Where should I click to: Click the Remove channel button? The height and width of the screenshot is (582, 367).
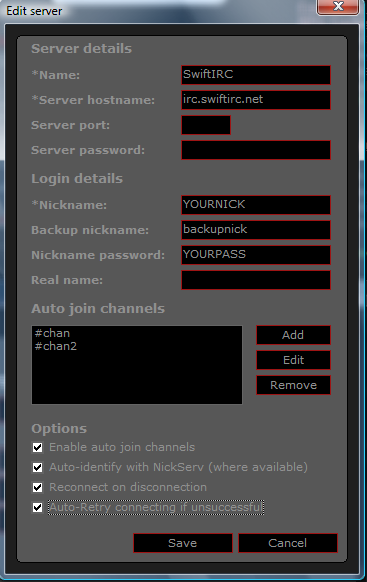pos(293,385)
